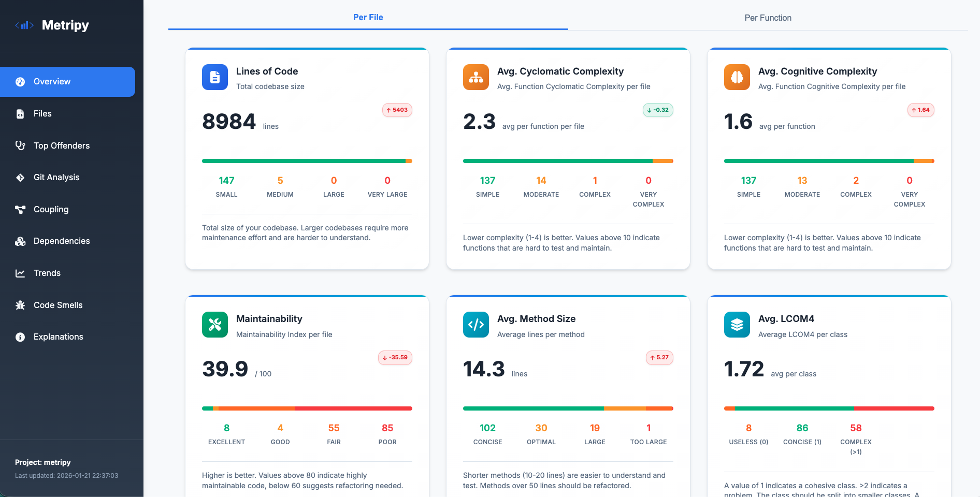This screenshot has width=980, height=497.
Task: Open the Coupling section
Action: click(51, 209)
